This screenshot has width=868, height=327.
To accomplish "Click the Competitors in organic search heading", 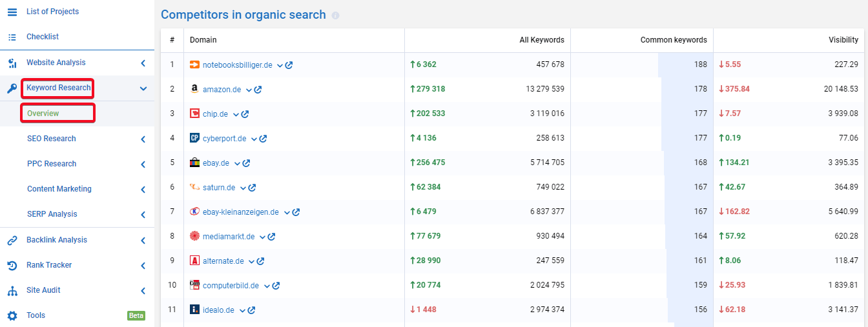I will [243, 15].
